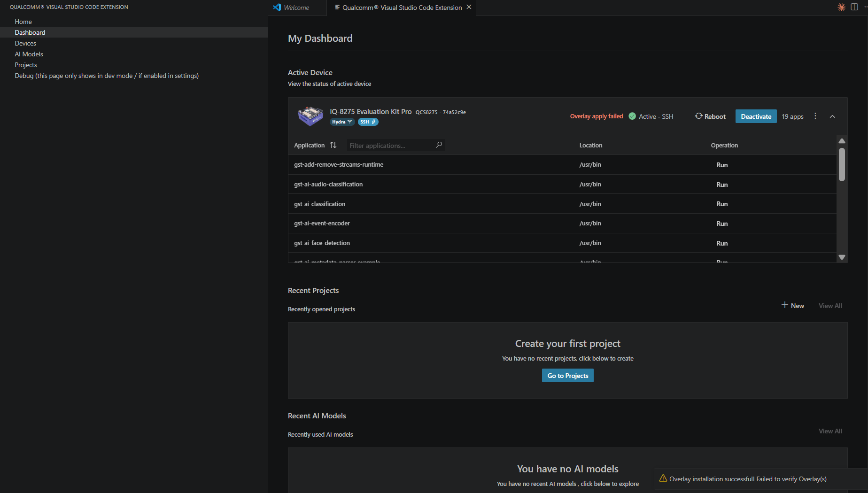Viewport: 868px width, 493px height.
Task: Click the orange starburst icon in the editor toolbar
Action: pos(841,7)
